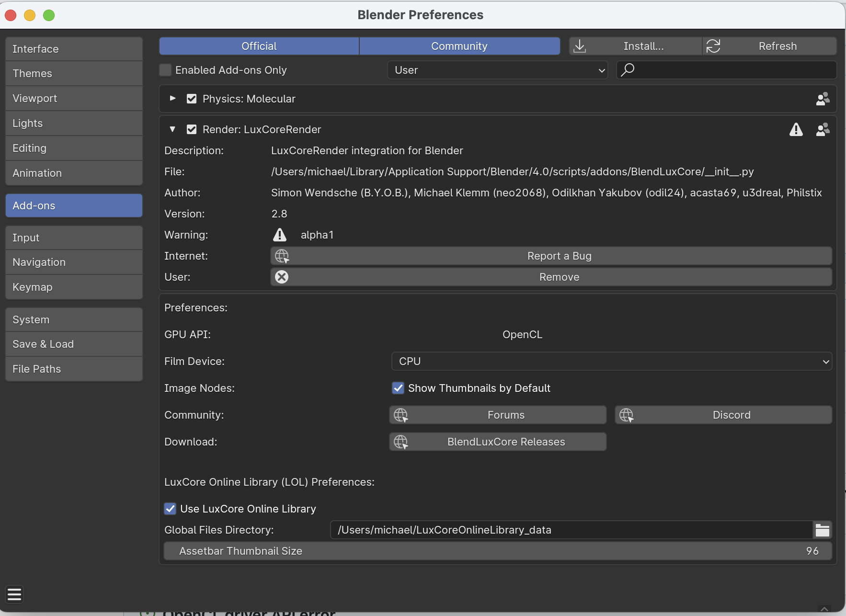Toggle Show Thumbnails by Default

[398, 388]
